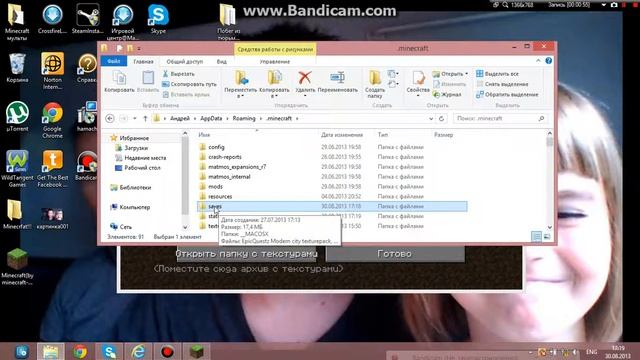Switch to the Manage (Управление) tab
The width and height of the screenshot is (640, 360).
coord(275,61)
